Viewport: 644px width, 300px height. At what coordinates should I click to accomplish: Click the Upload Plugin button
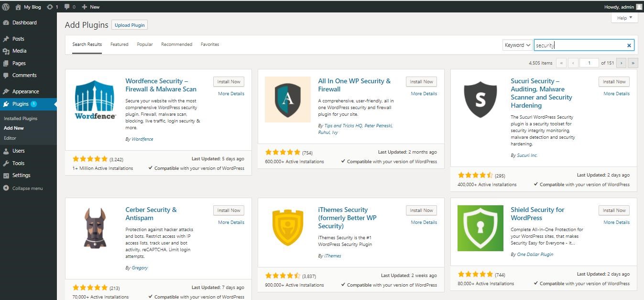coord(129,25)
